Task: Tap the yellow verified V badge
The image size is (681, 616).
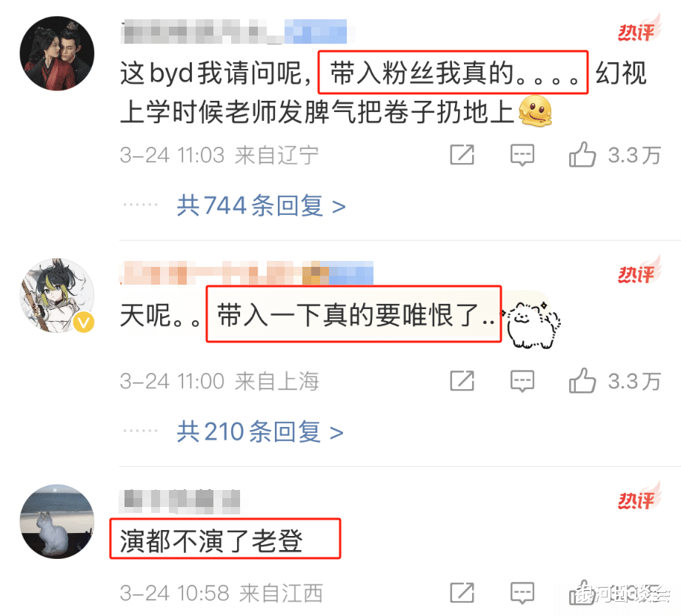Action: pos(84,322)
